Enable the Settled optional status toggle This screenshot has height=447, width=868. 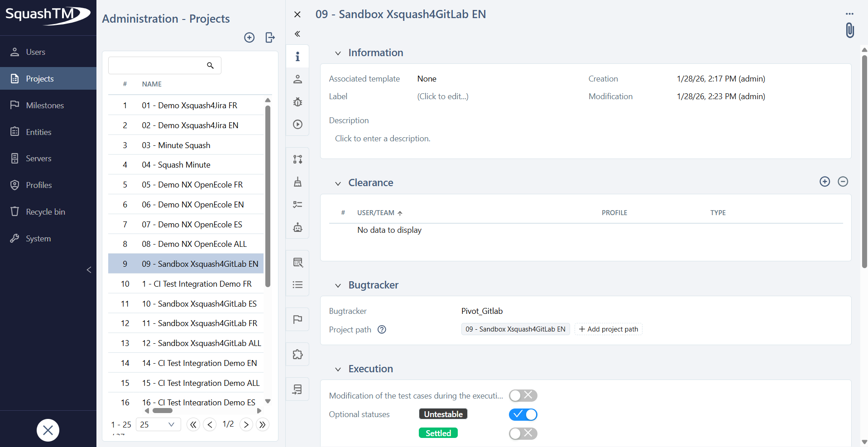[523, 433]
